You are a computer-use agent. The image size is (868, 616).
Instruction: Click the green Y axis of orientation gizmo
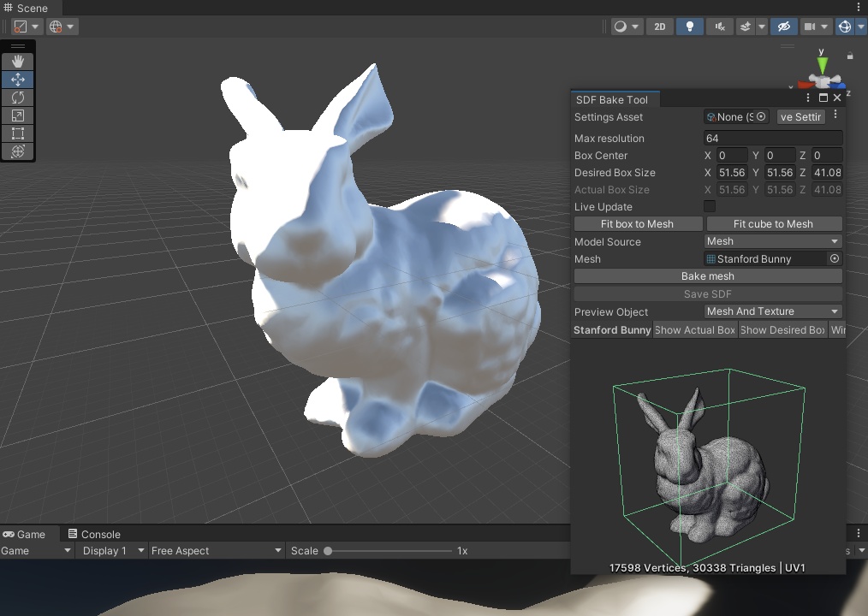tap(822, 65)
